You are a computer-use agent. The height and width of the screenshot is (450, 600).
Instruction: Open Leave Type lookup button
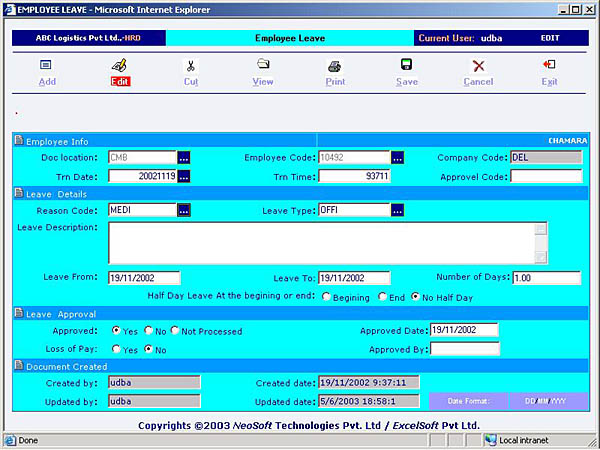tap(397, 210)
